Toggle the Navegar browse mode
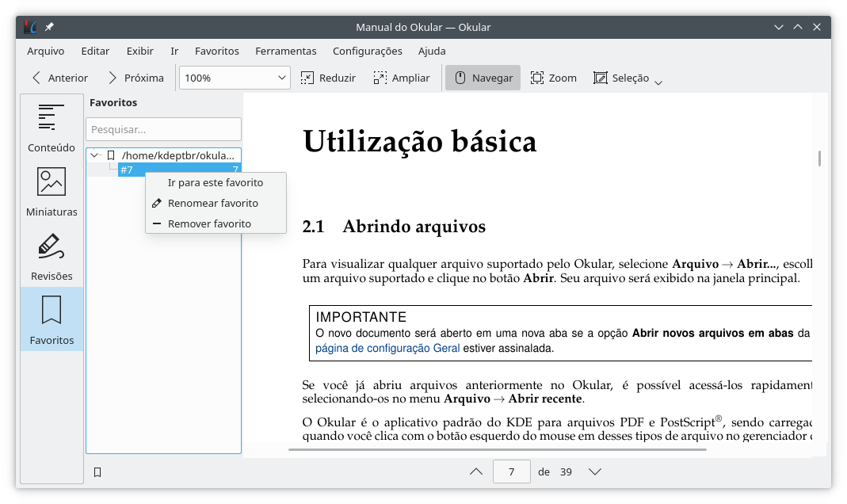 (x=483, y=78)
